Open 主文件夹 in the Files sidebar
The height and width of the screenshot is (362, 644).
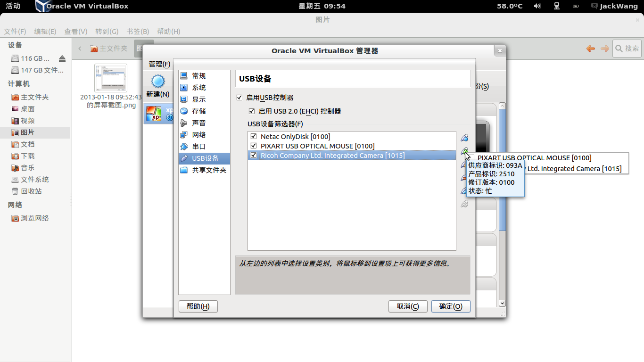click(x=35, y=97)
